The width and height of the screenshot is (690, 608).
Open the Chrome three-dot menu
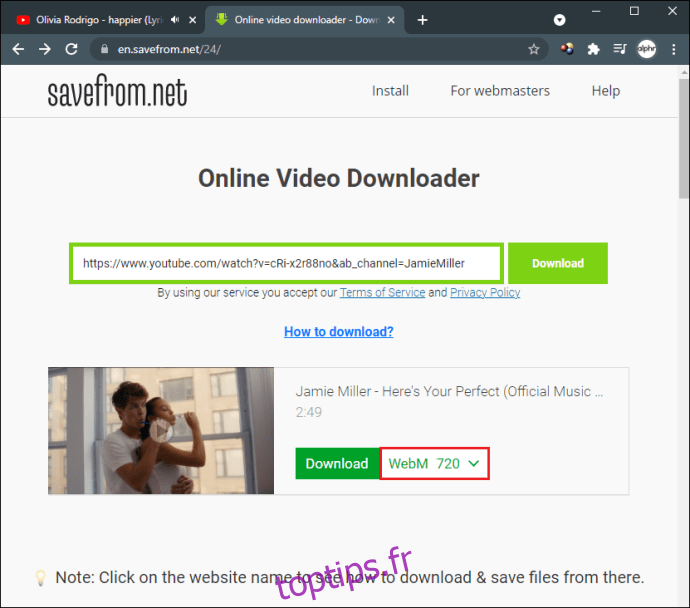click(673, 49)
